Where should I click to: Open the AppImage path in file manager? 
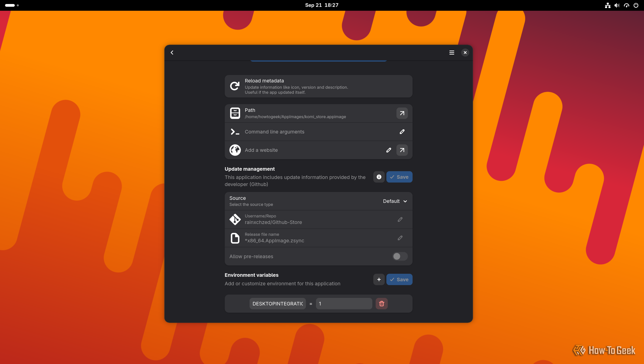click(402, 113)
